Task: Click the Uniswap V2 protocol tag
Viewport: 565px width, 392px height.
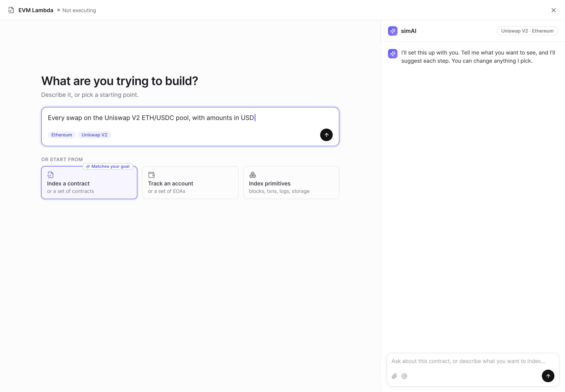Action: (x=94, y=135)
